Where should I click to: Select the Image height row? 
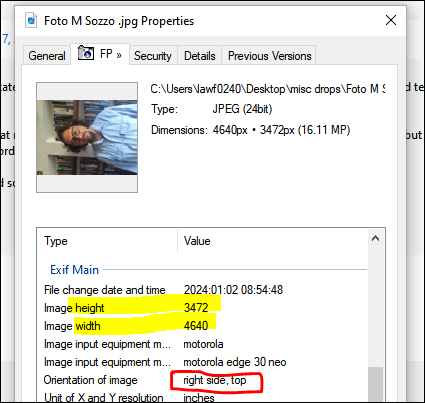202,308
